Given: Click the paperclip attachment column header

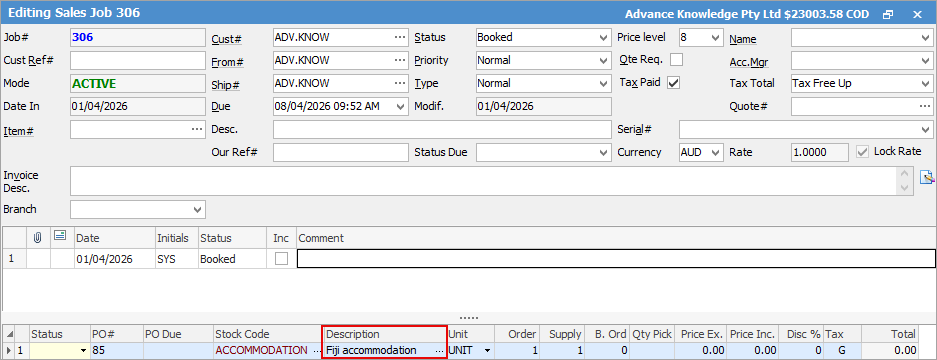Looking at the screenshot, I should pyautogui.click(x=38, y=238).
